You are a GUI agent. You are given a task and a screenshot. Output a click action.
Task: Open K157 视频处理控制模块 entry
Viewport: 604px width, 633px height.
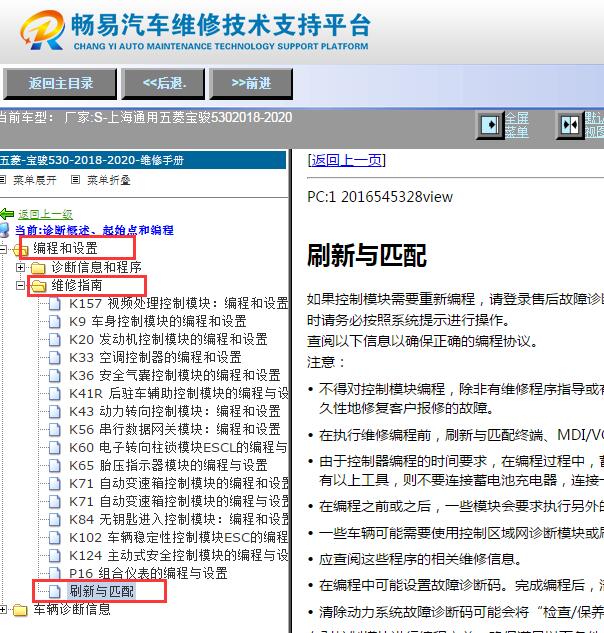(179, 304)
